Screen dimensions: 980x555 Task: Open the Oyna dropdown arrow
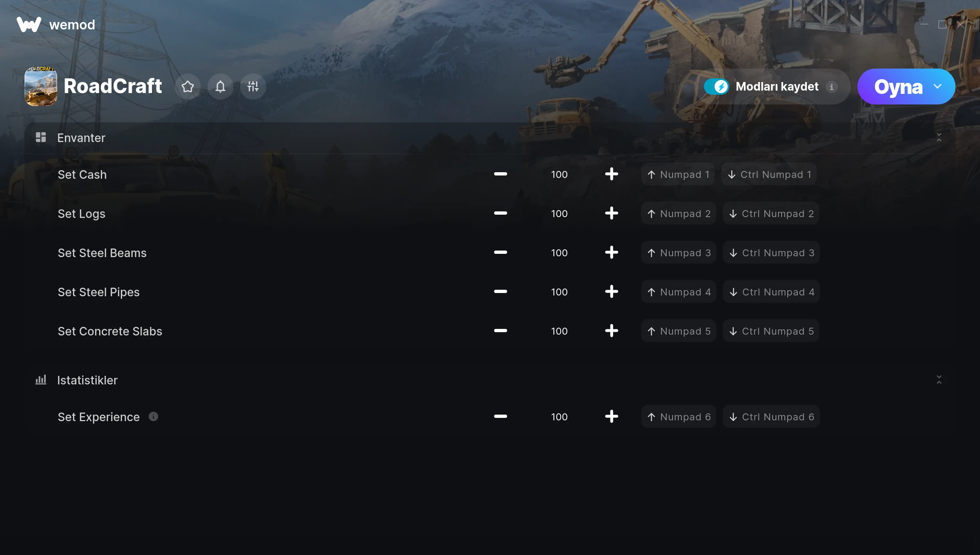point(938,87)
